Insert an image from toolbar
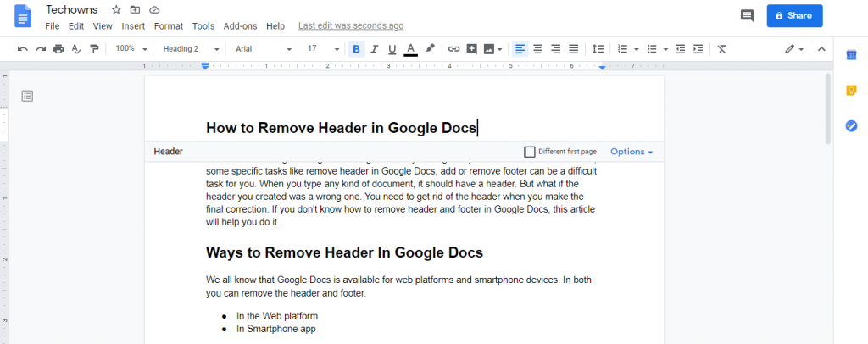 [x=489, y=49]
